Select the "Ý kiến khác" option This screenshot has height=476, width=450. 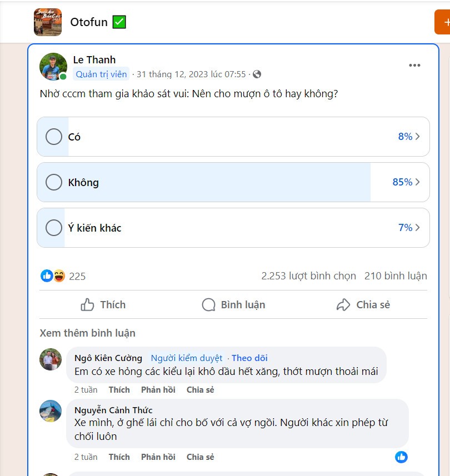[54, 227]
